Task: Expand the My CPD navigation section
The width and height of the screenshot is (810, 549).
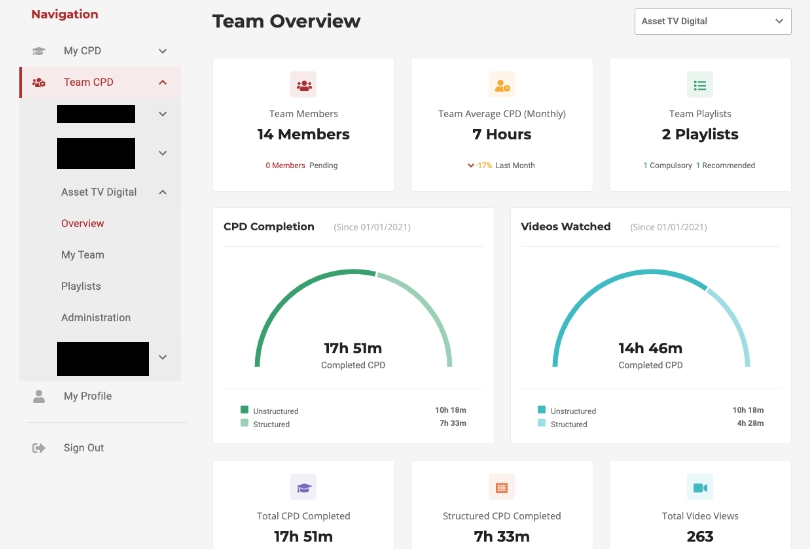Action: pos(162,51)
